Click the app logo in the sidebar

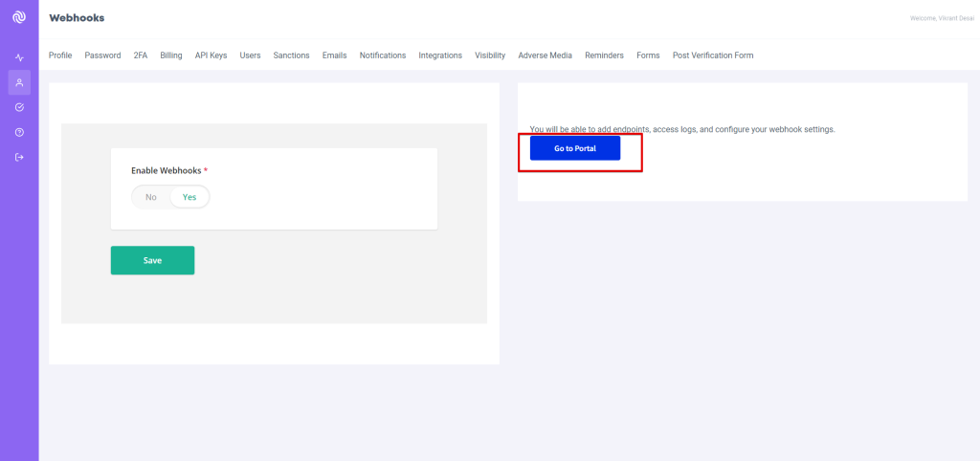[x=19, y=17]
